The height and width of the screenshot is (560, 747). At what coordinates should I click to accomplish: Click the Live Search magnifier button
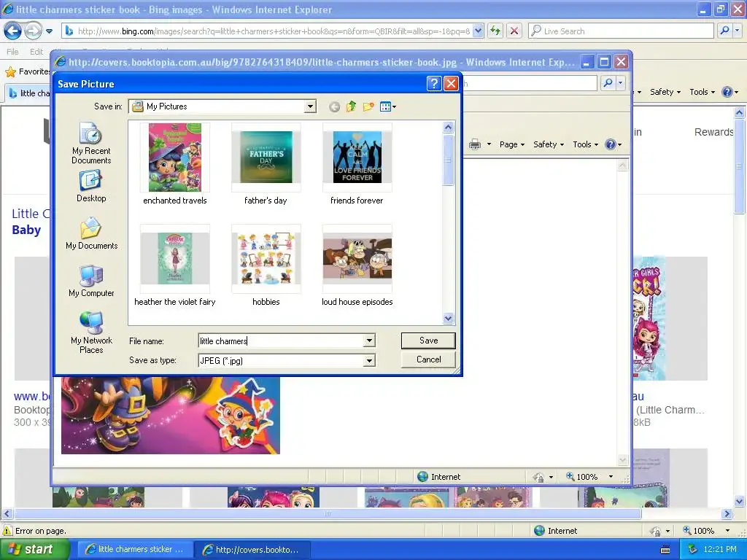[x=724, y=31]
